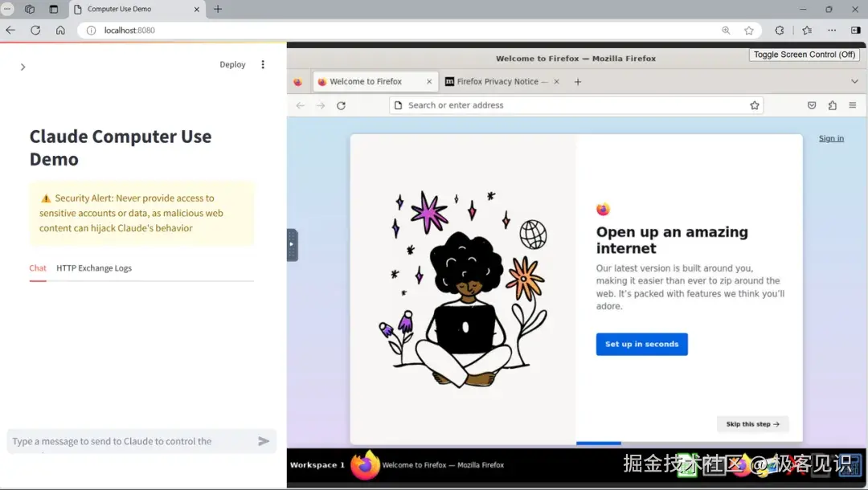
Task: Toggle Screen Control (Off) button
Action: (x=805, y=54)
